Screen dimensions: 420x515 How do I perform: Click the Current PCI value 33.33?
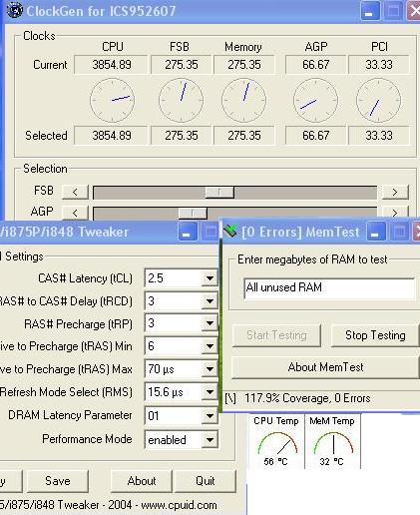[379, 65]
